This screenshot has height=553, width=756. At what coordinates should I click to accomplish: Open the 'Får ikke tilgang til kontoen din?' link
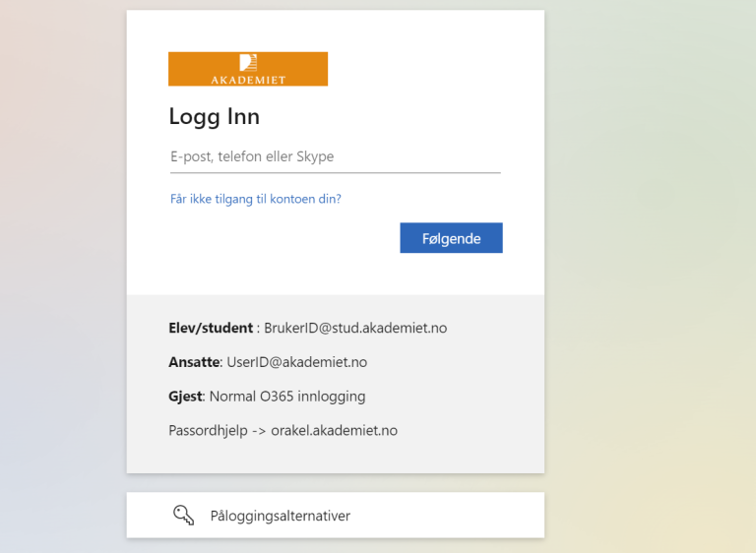(x=256, y=199)
